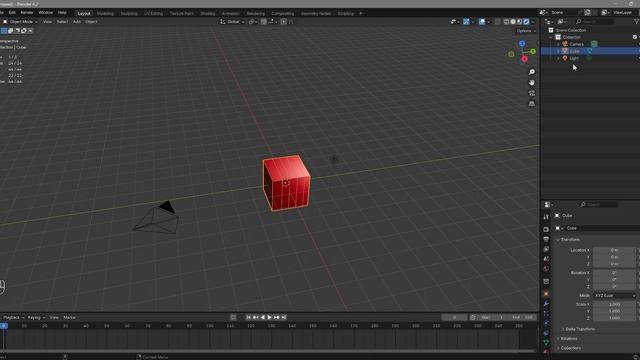Select rendered viewport shading
640x360 pixels.
coord(526,22)
